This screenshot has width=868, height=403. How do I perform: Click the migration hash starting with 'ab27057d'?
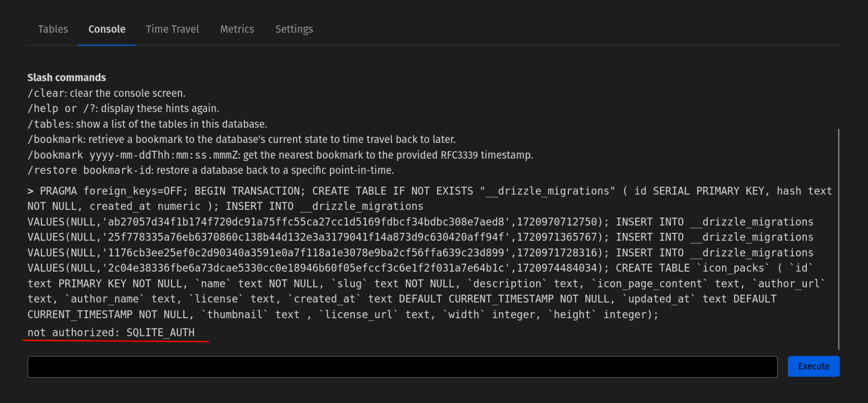(x=306, y=222)
